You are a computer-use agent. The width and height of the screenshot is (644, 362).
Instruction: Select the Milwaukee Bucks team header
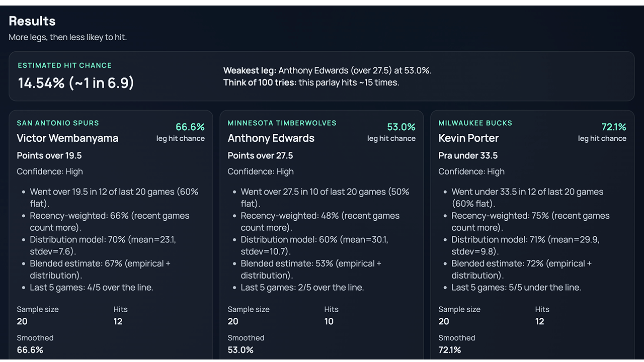[x=475, y=123]
